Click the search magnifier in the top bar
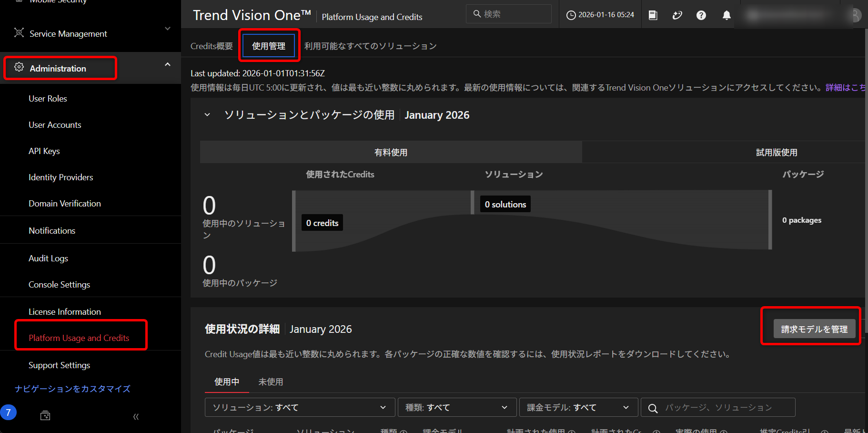Screen dimensions: 868x433 [477, 13]
